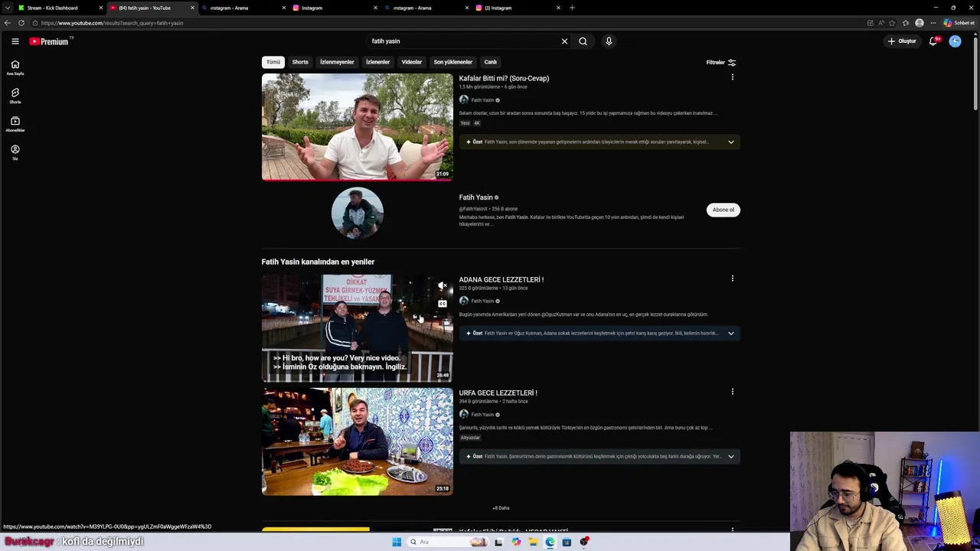The height and width of the screenshot is (551, 980).
Task: Clear the search box with X
Action: pos(564,41)
